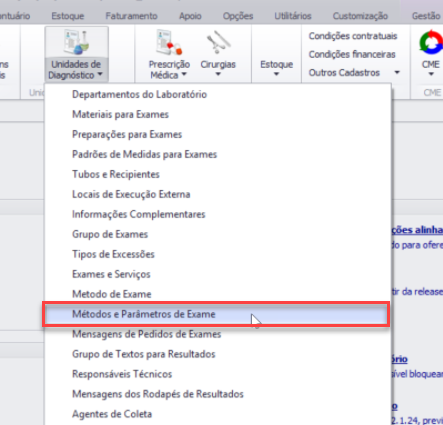
Task: Select Mensagens de Pedidos de Exames
Action: click(x=218, y=334)
